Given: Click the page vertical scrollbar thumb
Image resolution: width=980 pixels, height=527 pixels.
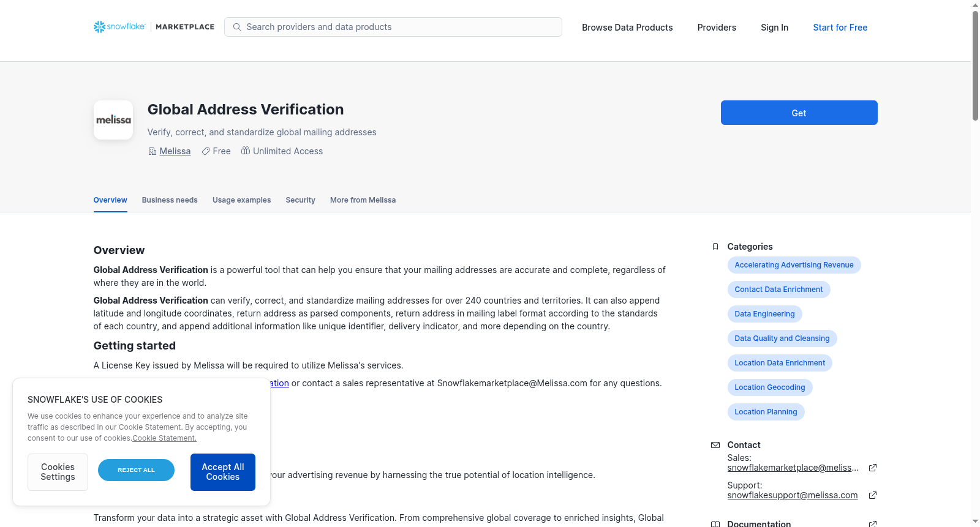Looking at the screenshot, I should (x=975, y=65).
